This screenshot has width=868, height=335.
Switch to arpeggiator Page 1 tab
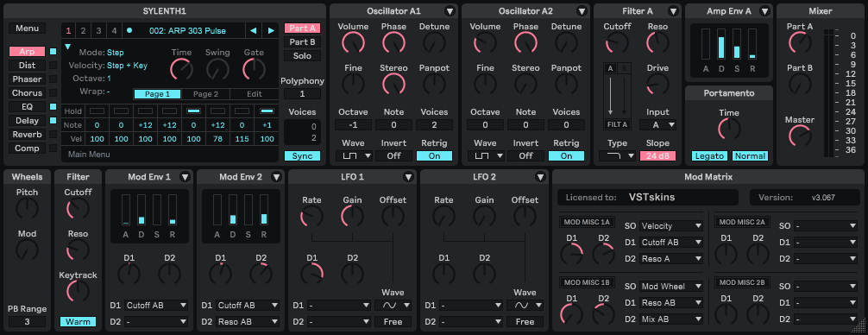click(x=157, y=94)
